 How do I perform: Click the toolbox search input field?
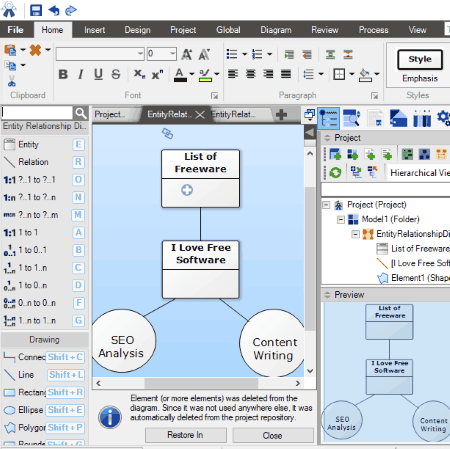pos(37,113)
